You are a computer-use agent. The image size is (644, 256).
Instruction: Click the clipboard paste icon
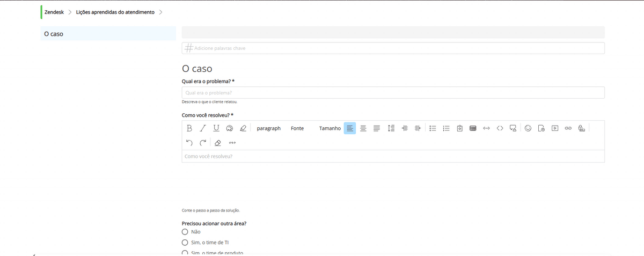click(460, 128)
